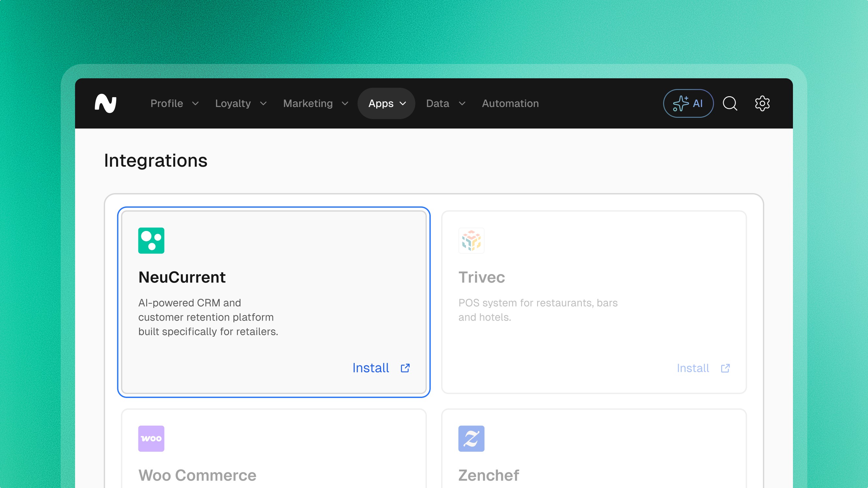
Task: Select the Woo Commerce card title
Action: [x=197, y=475]
